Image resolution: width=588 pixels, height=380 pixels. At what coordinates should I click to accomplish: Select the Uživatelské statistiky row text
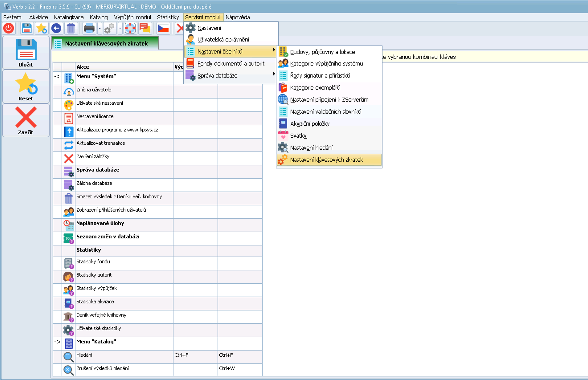coord(99,328)
